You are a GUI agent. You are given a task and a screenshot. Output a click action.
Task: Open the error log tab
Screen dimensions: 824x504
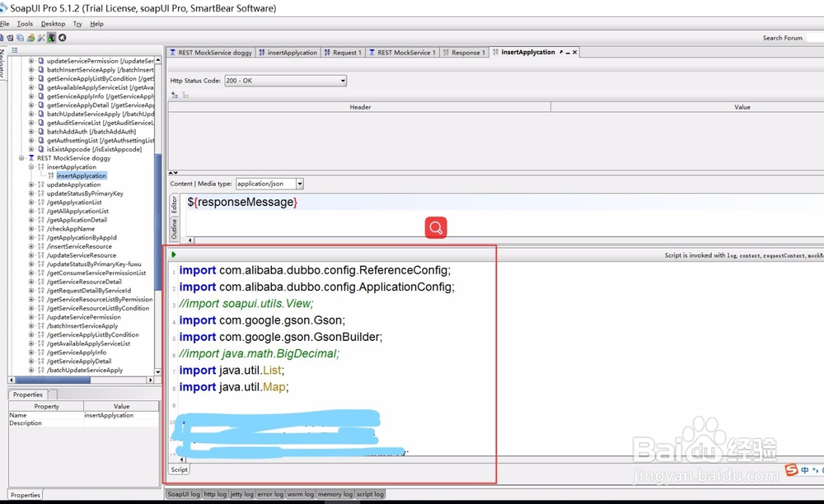270,494
